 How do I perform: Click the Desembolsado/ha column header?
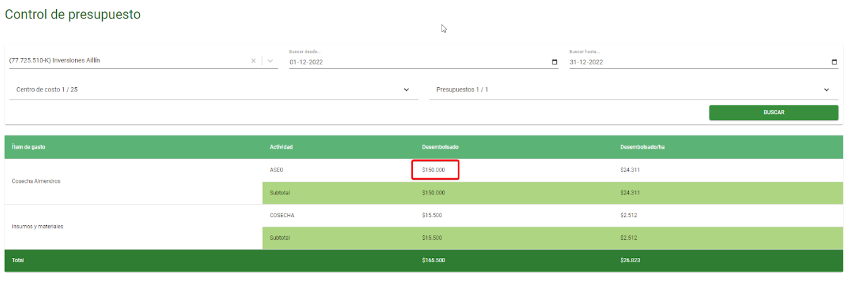point(642,147)
